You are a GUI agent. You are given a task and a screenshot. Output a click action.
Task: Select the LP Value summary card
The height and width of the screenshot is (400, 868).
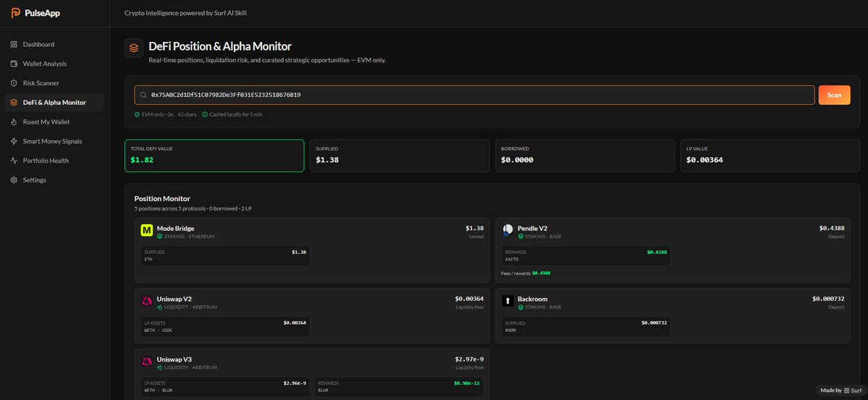(x=770, y=156)
